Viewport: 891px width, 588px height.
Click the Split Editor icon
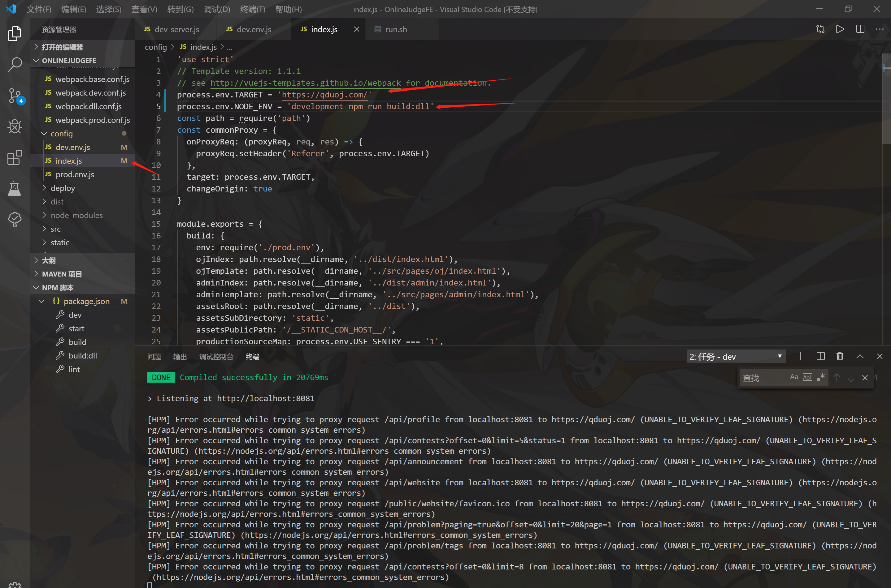click(860, 29)
